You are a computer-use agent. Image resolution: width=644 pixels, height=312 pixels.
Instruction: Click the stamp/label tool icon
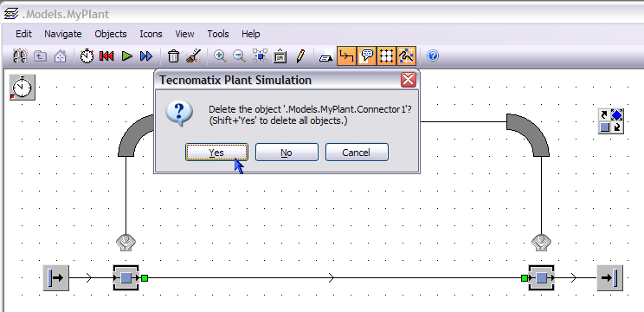pos(325,56)
